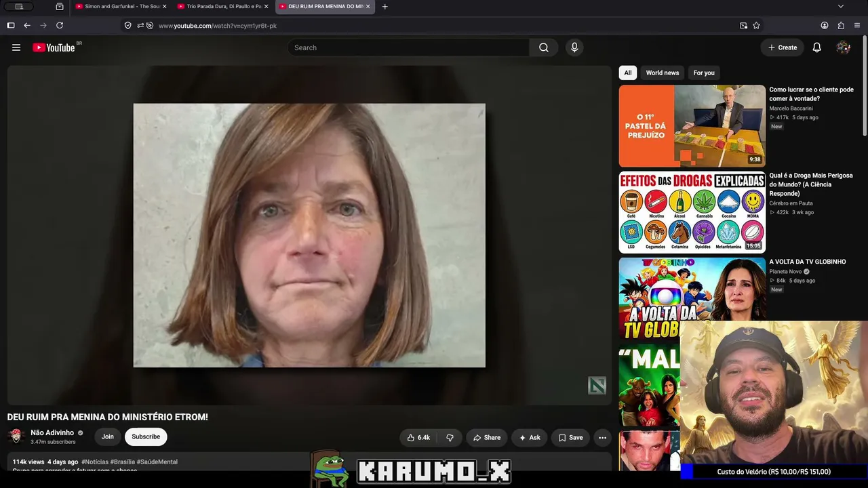Share the video
This screenshot has height=488, width=868.
coord(487,438)
